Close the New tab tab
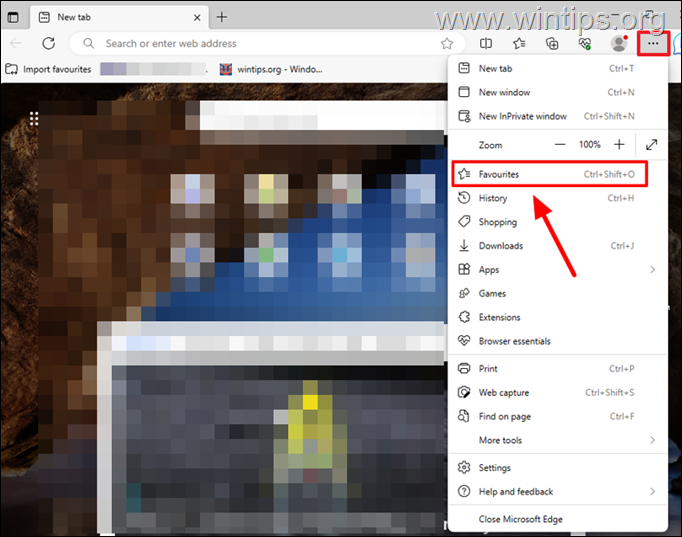Image resolution: width=682 pixels, height=537 pixels. [x=197, y=17]
